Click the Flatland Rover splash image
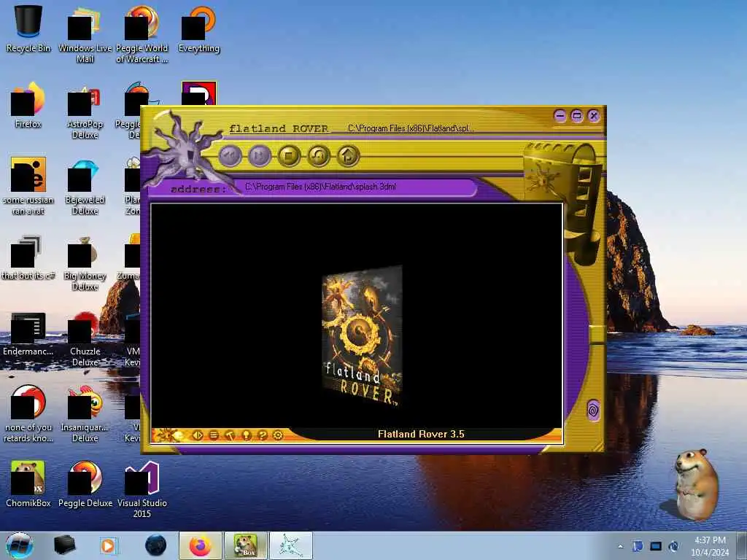 click(x=362, y=335)
